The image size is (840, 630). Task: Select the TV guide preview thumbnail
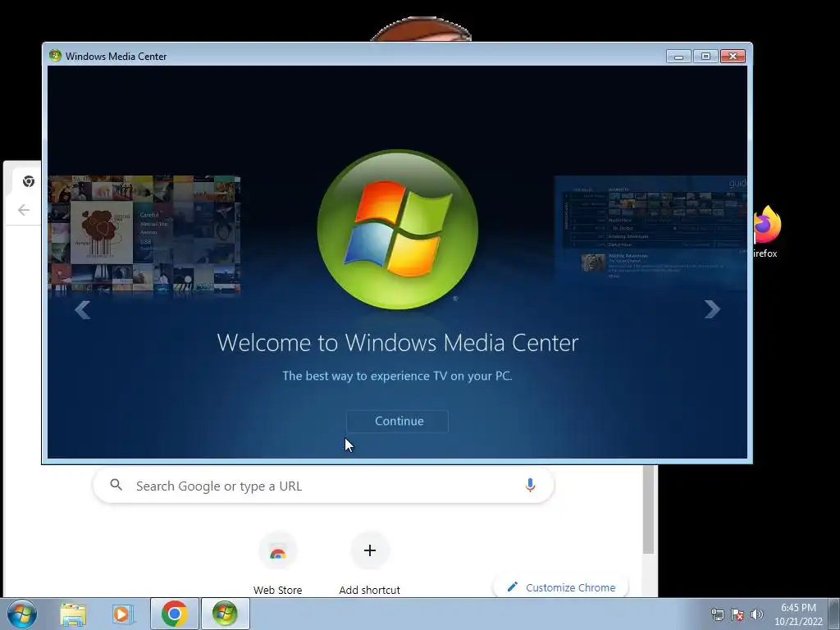tap(651, 231)
